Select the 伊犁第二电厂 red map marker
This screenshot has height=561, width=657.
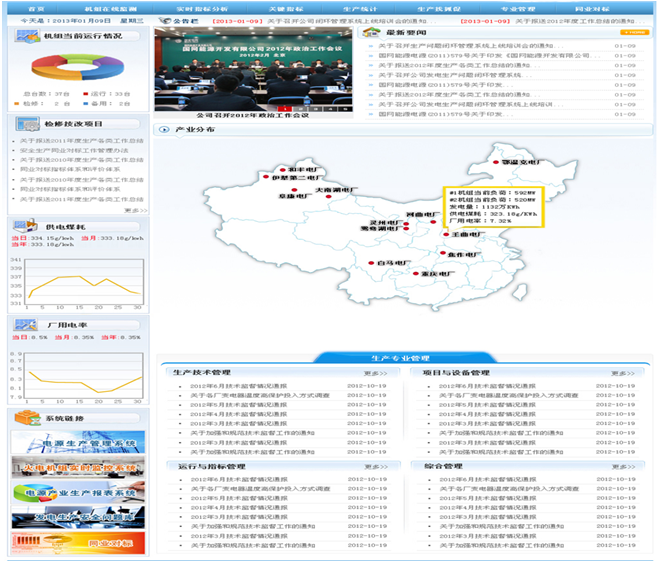tap(266, 177)
